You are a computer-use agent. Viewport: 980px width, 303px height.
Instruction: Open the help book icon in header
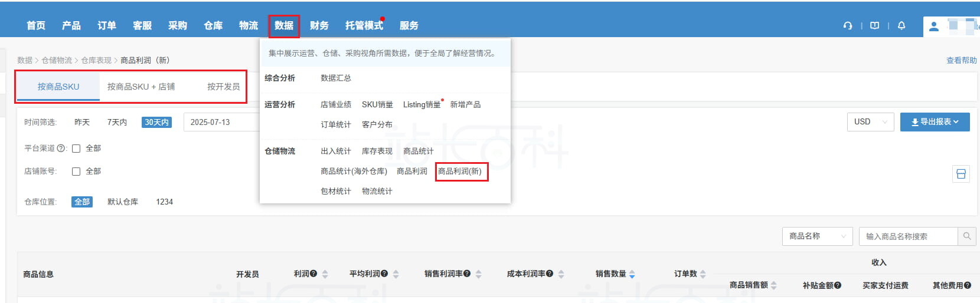pyautogui.click(x=875, y=25)
